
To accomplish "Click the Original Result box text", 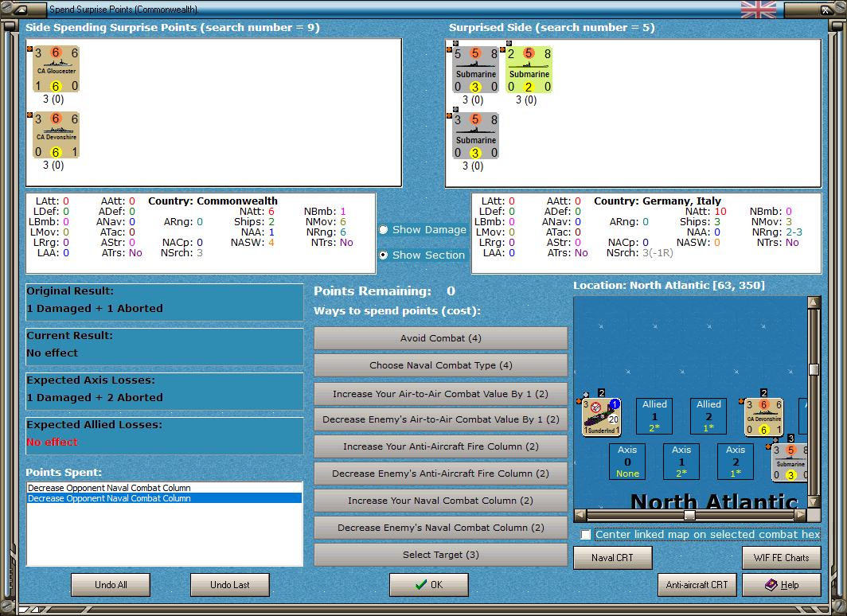I will click(x=95, y=308).
